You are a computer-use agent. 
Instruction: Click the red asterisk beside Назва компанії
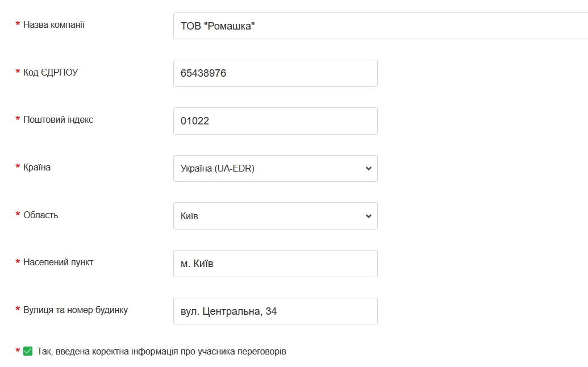tap(18, 25)
